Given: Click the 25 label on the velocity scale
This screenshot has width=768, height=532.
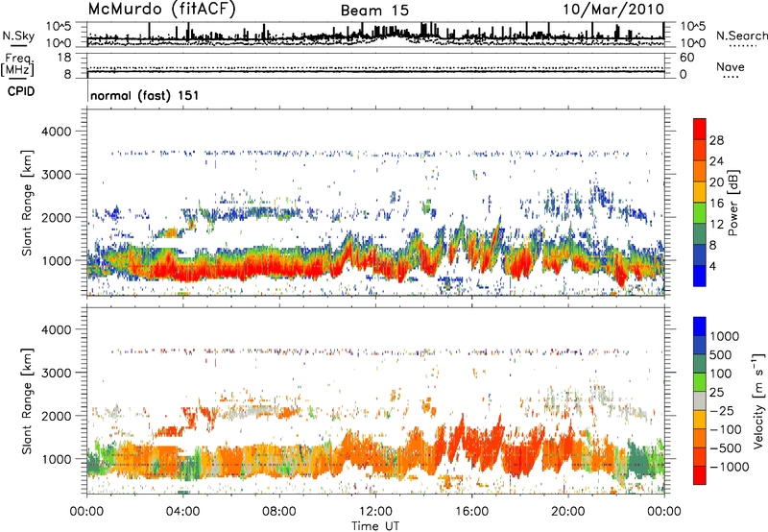Looking at the screenshot, I should pos(716,393).
